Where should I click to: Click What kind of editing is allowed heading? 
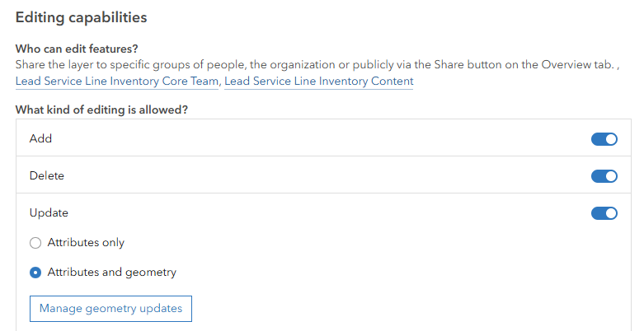[101, 110]
